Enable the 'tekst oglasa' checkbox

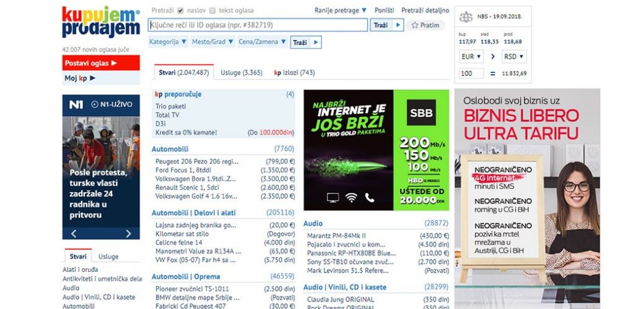tap(213, 11)
